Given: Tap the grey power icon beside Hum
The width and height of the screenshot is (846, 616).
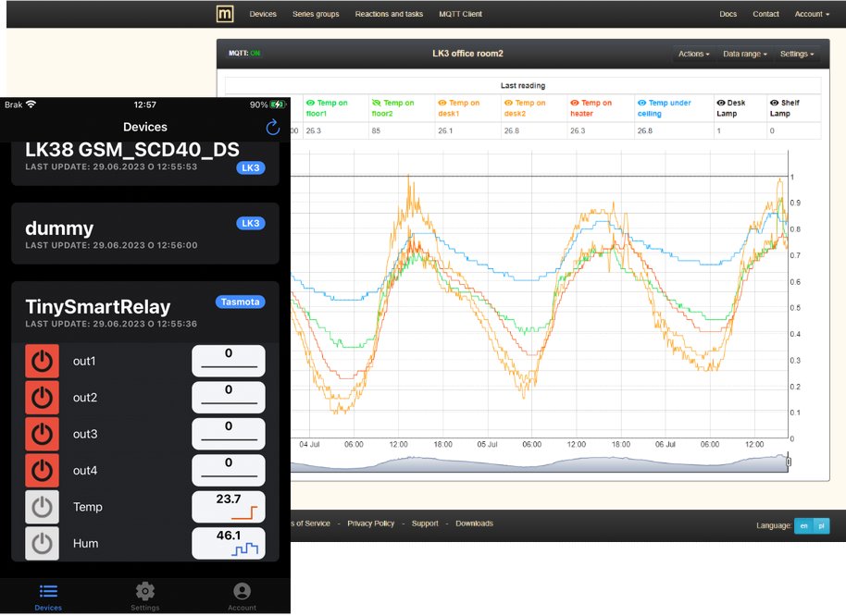Looking at the screenshot, I should (42, 543).
